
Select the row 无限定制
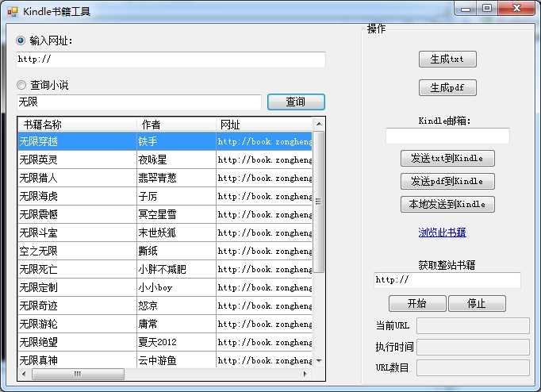coord(165,288)
